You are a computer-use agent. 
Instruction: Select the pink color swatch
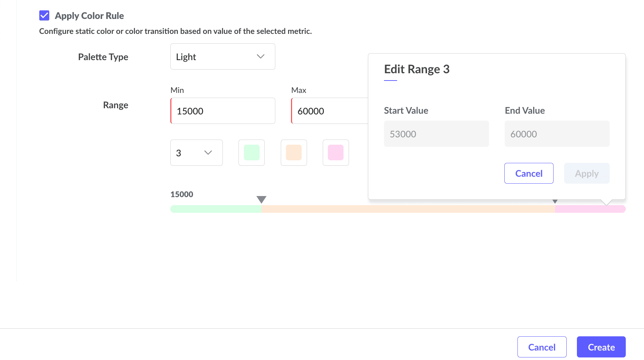coord(335,153)
